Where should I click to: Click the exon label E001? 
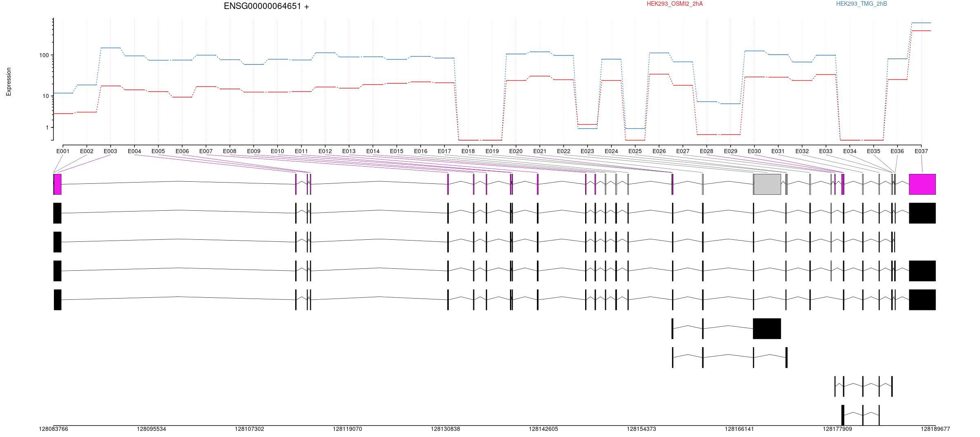[63, 151]
